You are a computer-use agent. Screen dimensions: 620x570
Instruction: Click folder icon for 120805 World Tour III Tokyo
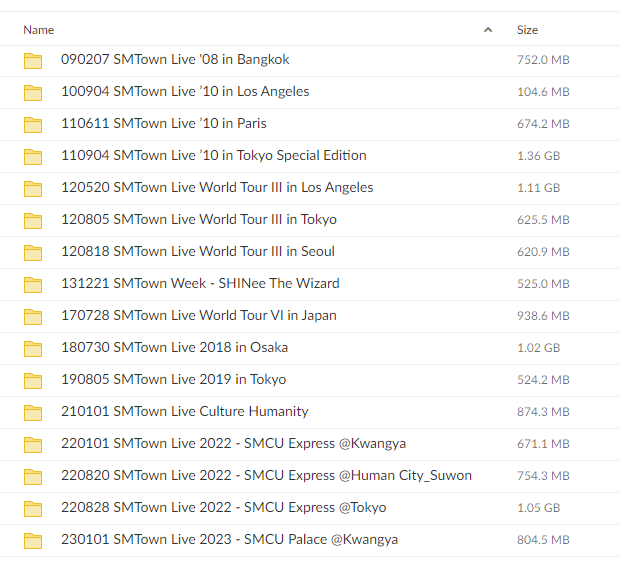point(33,221)
